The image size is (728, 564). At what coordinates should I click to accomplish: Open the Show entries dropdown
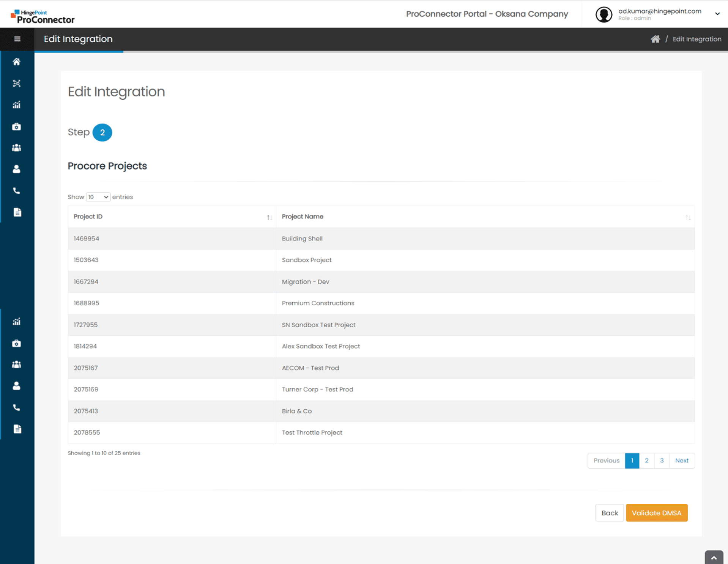point(98,197)
